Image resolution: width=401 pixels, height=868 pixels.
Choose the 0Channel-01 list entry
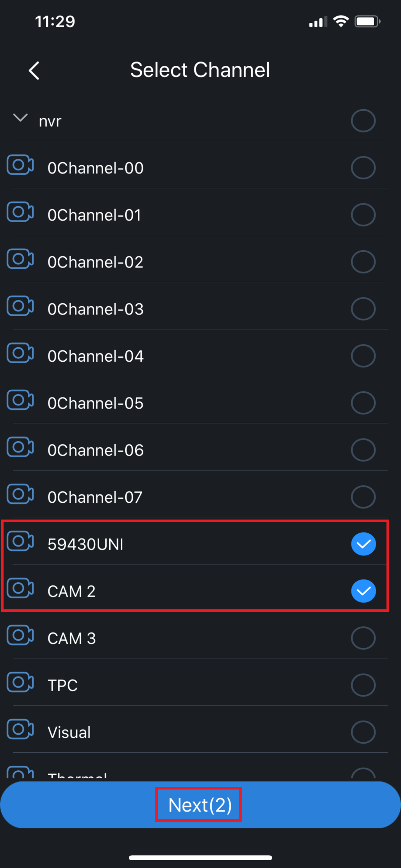(94, 215)
